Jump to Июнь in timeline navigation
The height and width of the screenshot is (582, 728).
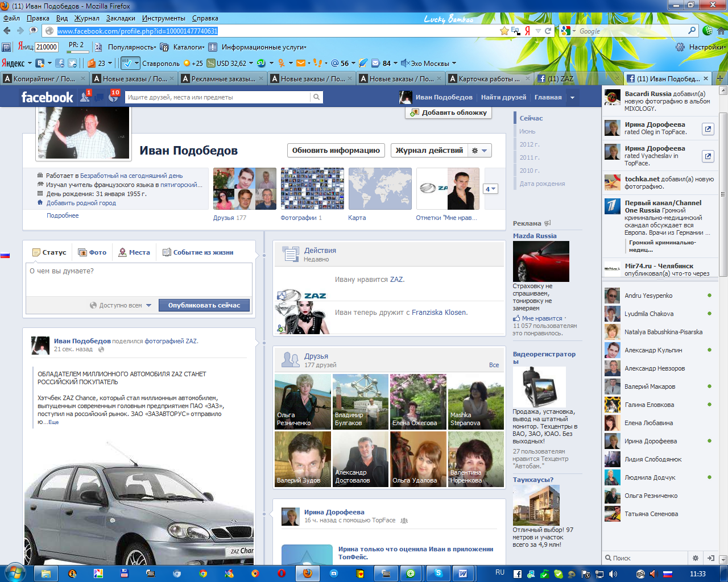(x=527, y=131)
